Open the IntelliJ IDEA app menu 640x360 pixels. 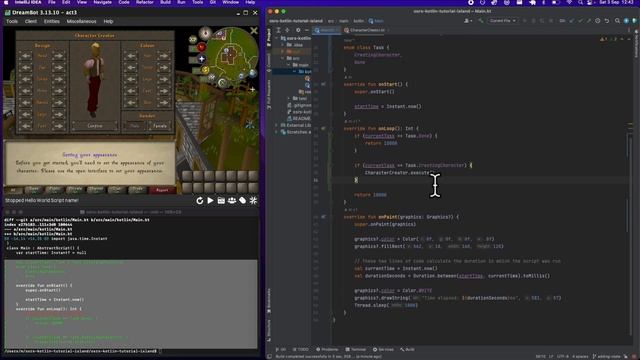(28, 2)
